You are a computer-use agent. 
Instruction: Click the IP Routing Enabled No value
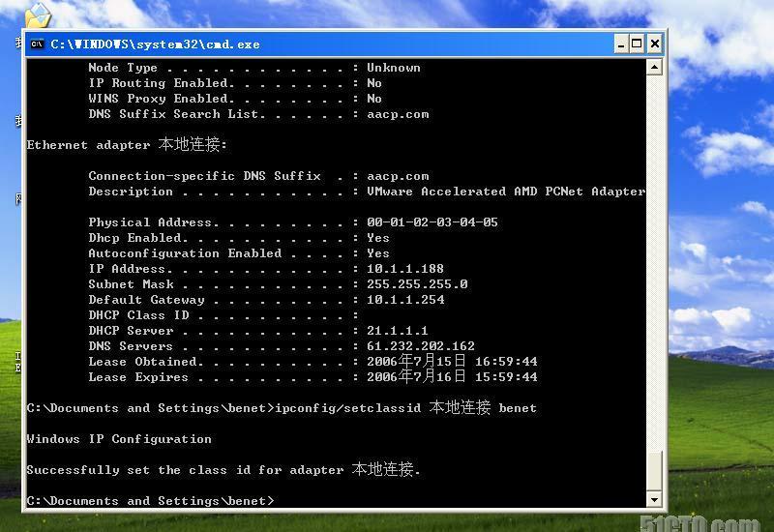(x=373, y=83)
